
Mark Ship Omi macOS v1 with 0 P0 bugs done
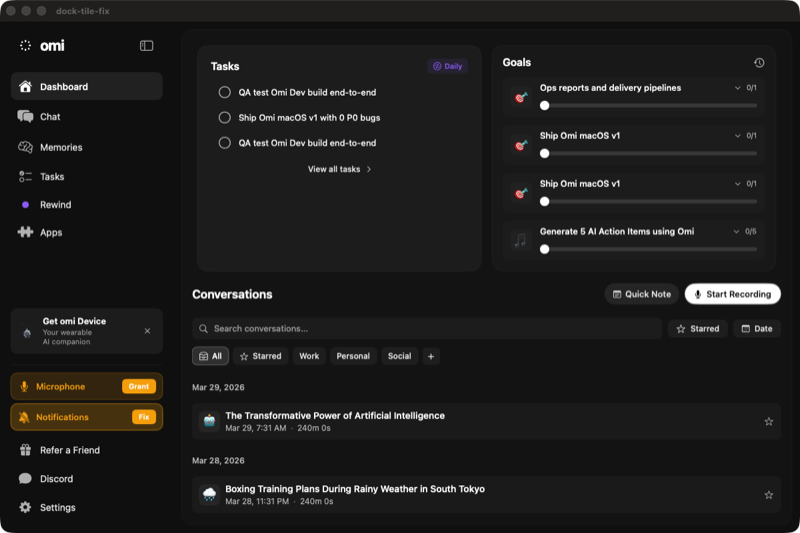224,118
